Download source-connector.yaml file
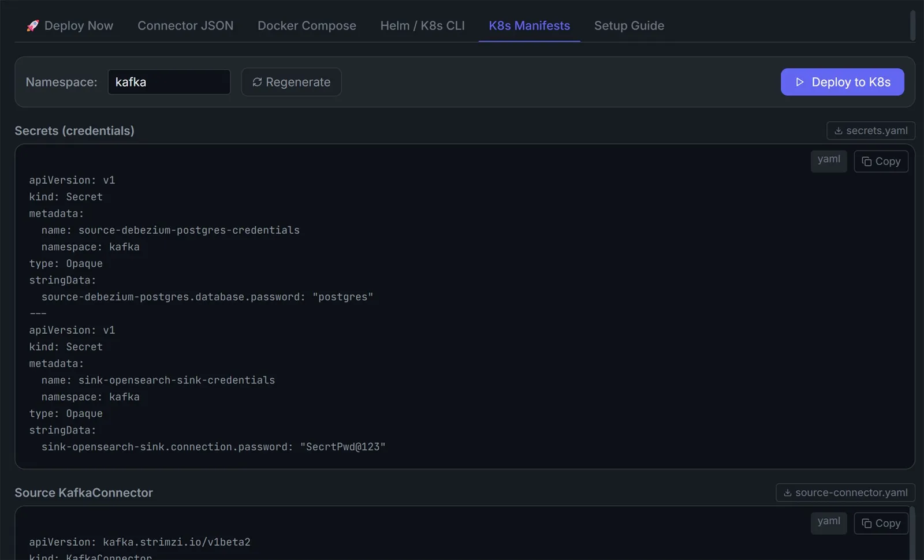This screenshot has height=560, width=924. point(845,492)
